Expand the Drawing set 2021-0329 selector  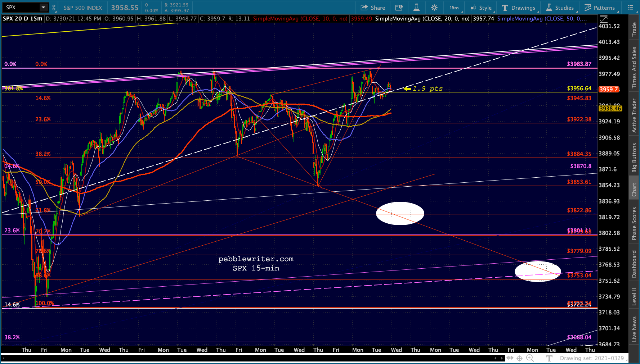(592, 358)
